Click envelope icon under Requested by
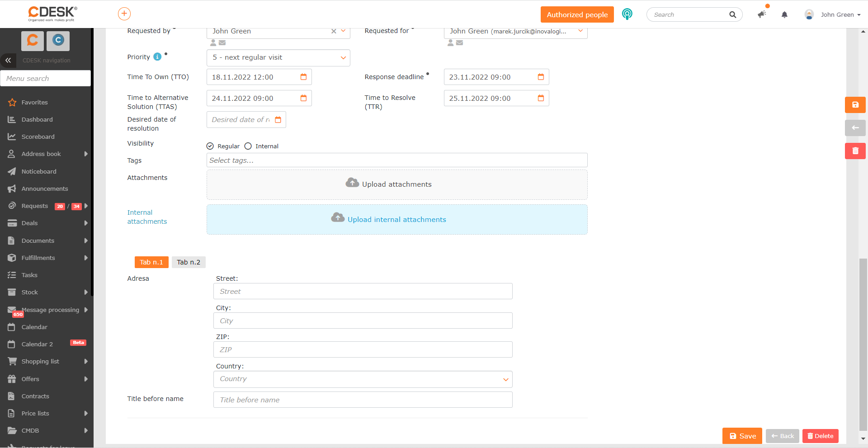Viewport: 868px width, 448px height. tap(222, 43)
